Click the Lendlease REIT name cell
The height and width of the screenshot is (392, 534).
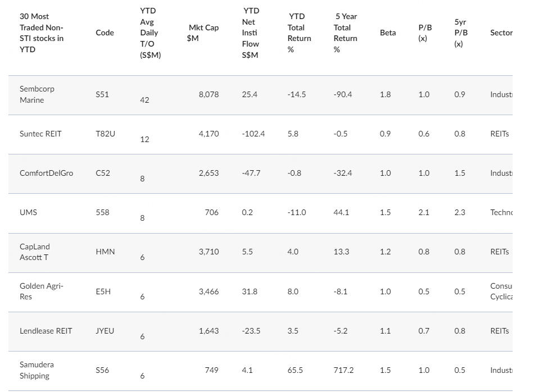pos(46,331)
